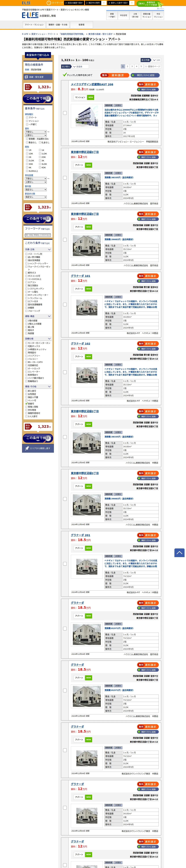This screenshot has height=868, width=186.
Task: Click 前回の履歴で探す header button
Action: point(75,3)
